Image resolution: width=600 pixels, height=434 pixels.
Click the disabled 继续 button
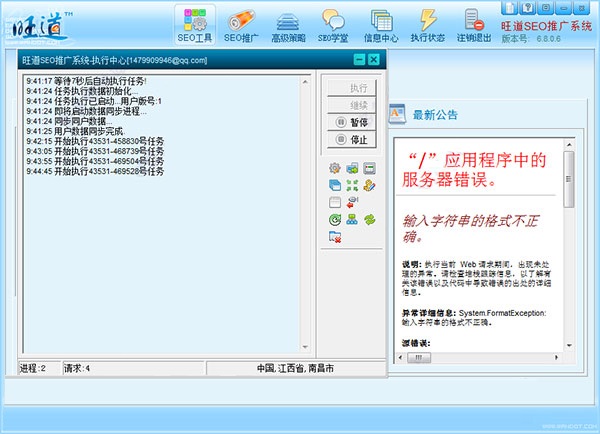(x=352, y=105)
